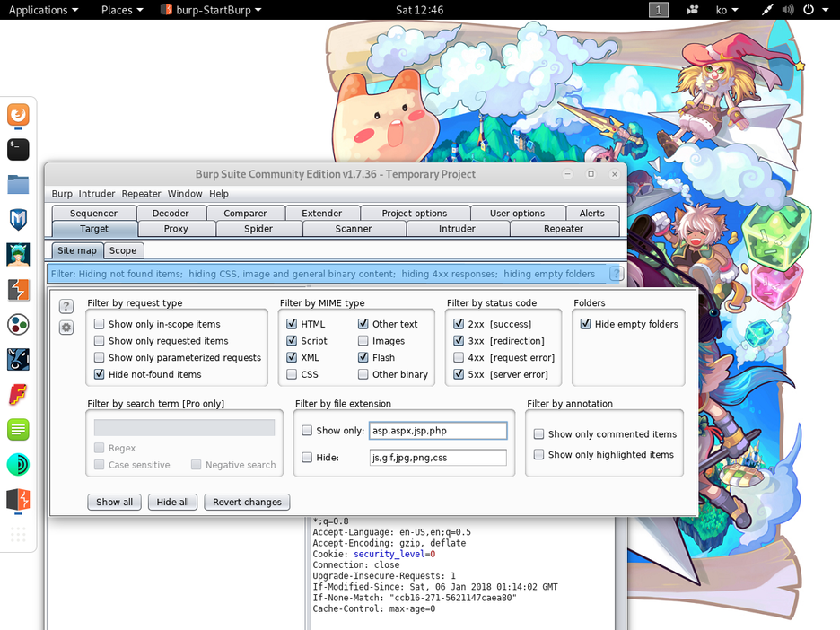The image size is (840, 630).
Task: Open the three-colored-circles Maltego dock icon
Action: (x=18, y=325)
